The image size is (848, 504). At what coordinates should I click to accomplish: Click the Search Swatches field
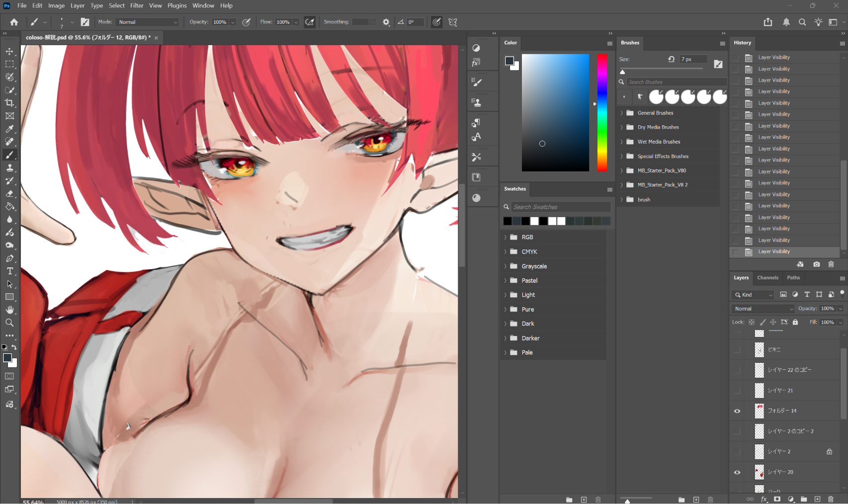[x=561, y=207]
